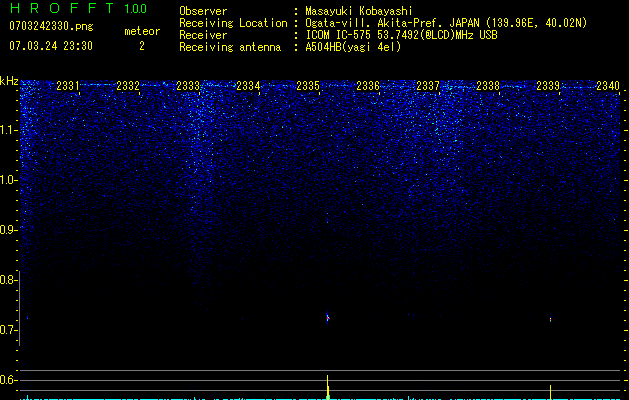The width and height of the screenshot is (629, 400).
Task: Click the 2339 time marker
Action: (548, 86)
